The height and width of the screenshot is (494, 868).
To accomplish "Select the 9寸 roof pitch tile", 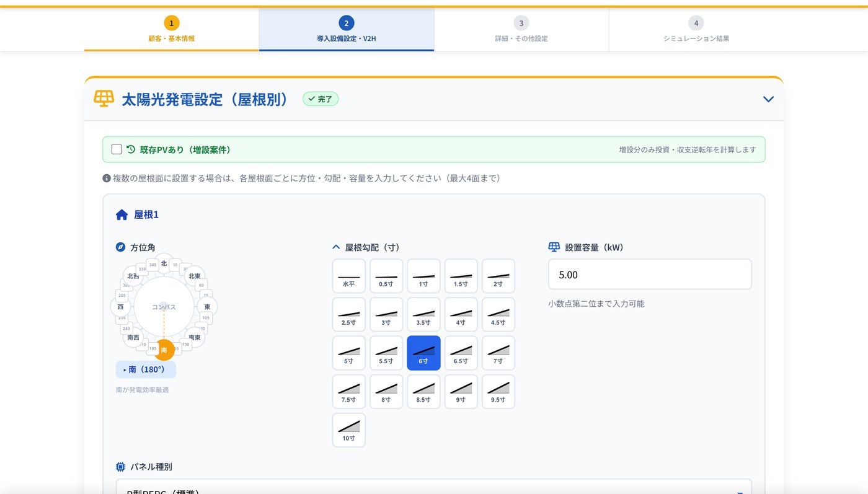I will point(461,391).
